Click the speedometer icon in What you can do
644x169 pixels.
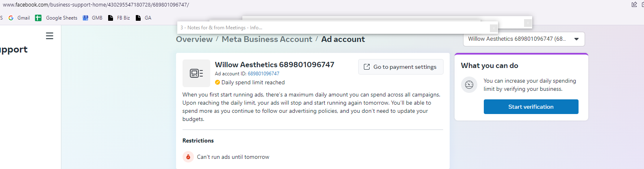coord(469,85)
